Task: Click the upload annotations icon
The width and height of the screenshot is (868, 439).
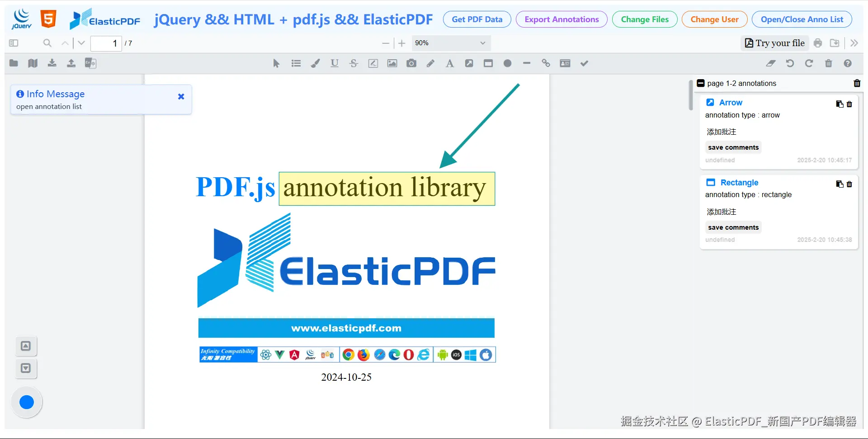Action: pos(71,63)
